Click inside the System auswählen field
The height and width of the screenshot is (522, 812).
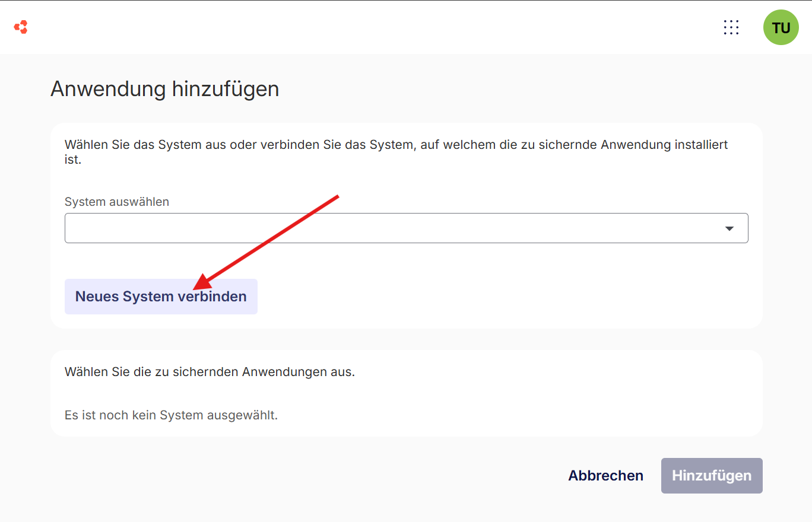click(406, 228)
